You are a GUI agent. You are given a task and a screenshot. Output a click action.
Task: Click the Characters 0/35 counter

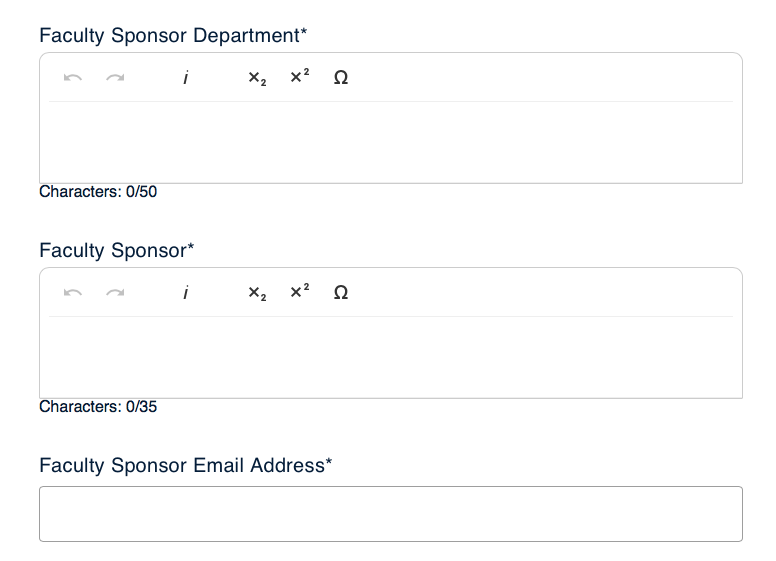coord(98,407)
